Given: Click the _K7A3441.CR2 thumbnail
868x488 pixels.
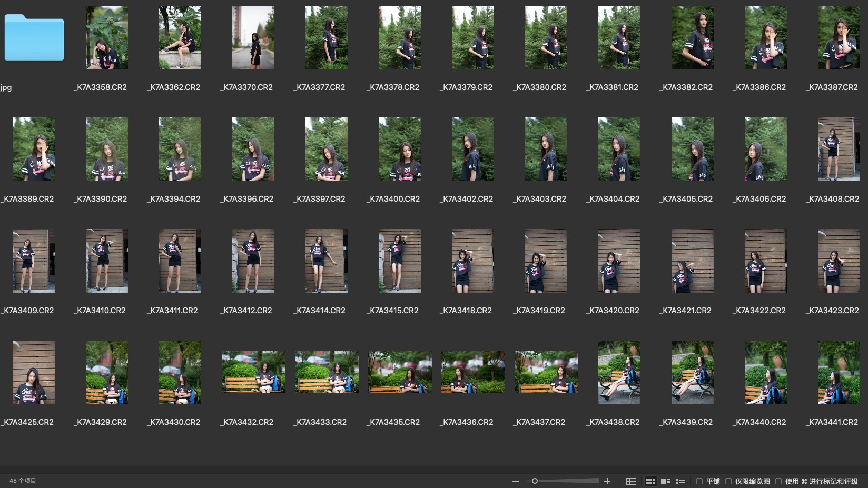Looking at the screenshot, I should [x=839, y=372].
